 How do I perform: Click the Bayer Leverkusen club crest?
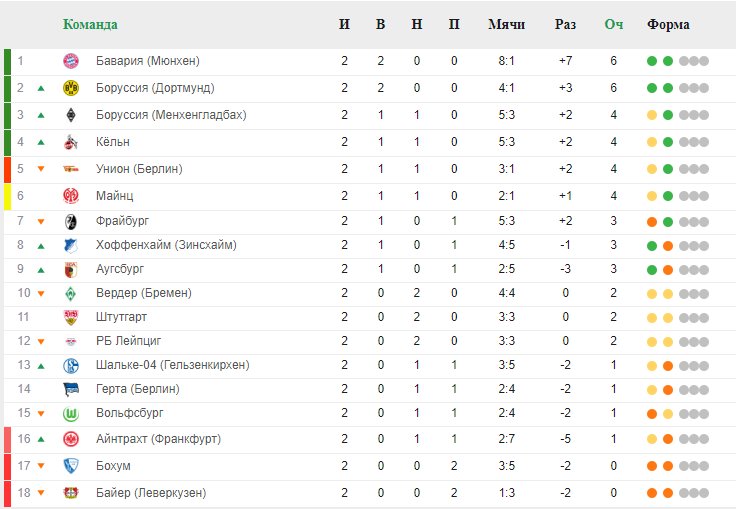click(70, 493)
